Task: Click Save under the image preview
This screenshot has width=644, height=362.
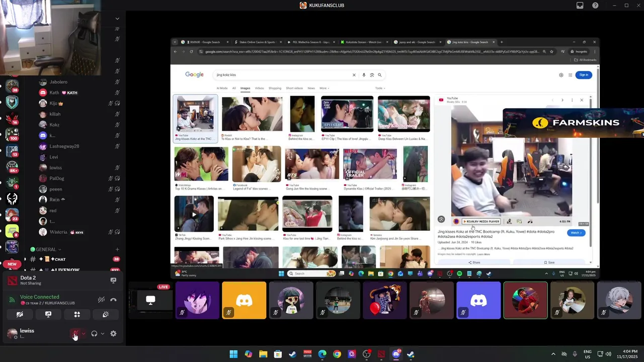Action: [549, 262]
